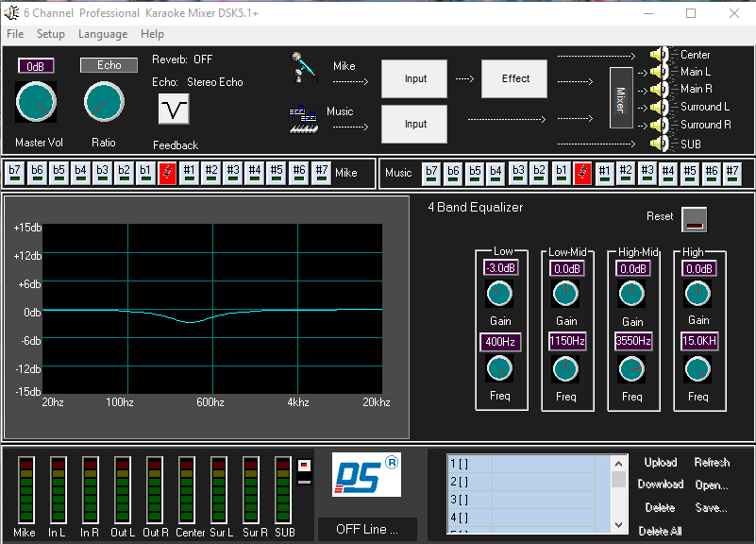Click the microphone icon beside Mike
This screenshot has width=756, height=544.
pyautogui.click(x=304, y=67)
